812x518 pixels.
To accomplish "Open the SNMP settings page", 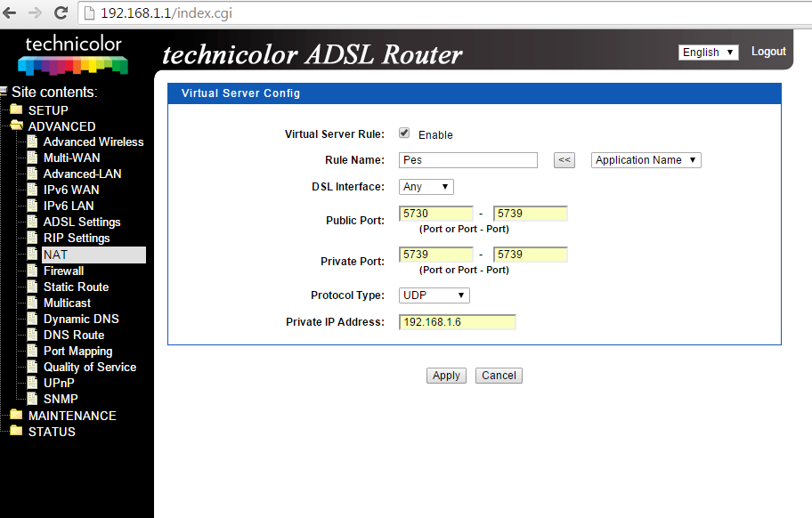I will pos(61,399).
